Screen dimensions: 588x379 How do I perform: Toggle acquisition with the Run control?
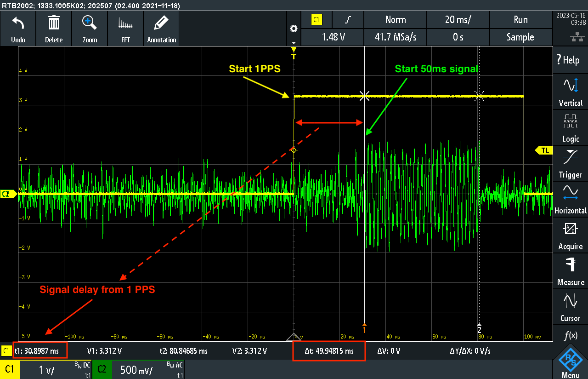(521, 20)
